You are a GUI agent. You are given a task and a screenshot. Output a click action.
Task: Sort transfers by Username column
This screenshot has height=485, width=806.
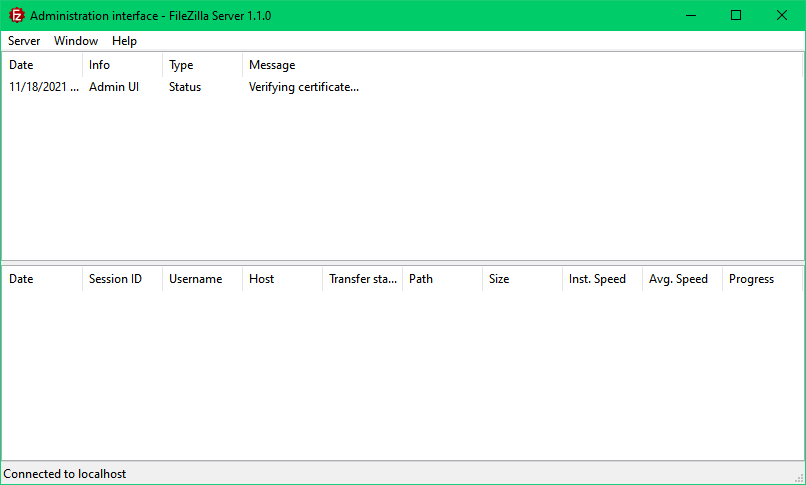(201, 279)
